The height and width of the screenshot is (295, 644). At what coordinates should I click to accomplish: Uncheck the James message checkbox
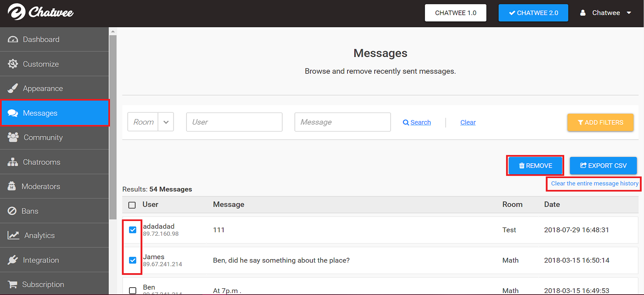(133, 260)
